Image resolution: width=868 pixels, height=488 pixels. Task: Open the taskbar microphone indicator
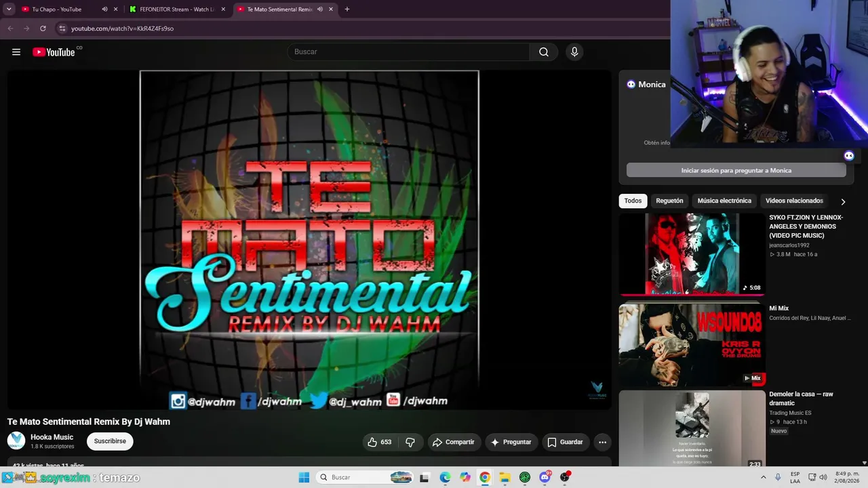click(778, 477)
